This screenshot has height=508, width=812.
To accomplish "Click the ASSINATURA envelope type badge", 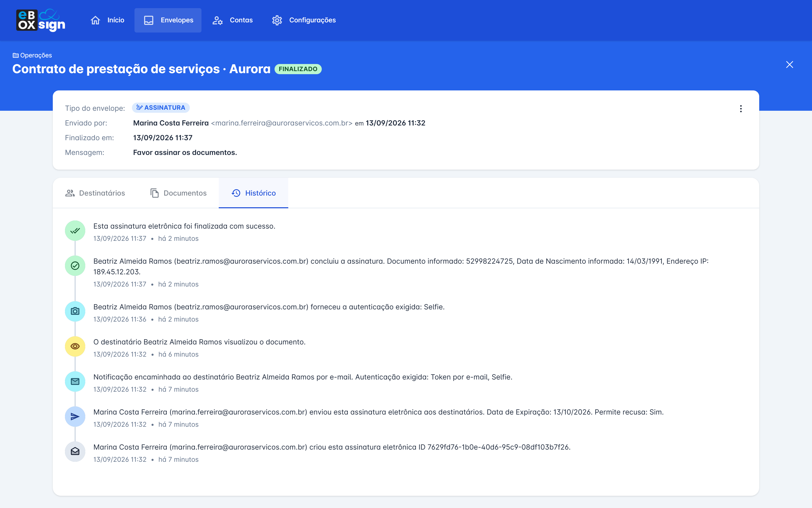I will click(161, 107).
